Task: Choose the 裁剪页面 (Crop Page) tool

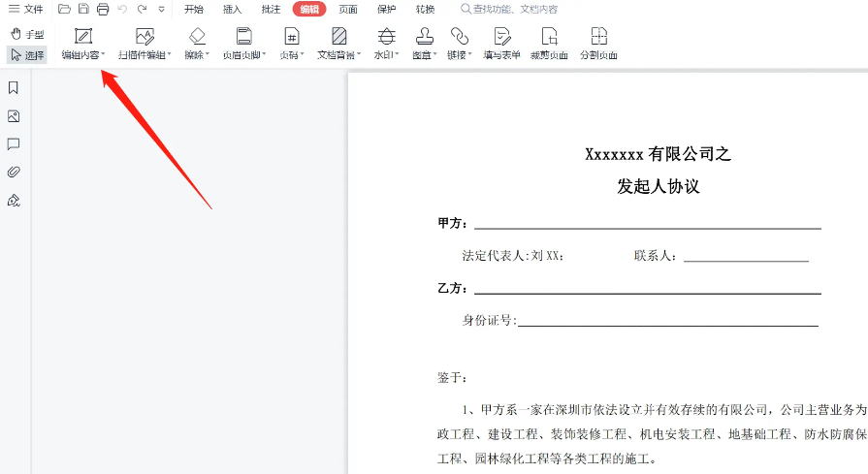Action: coord(549,44)
